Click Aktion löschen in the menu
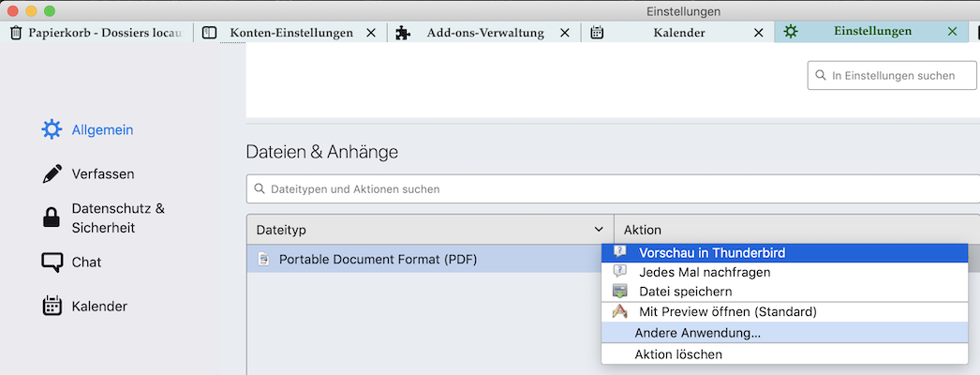 [x=678, y=354]
